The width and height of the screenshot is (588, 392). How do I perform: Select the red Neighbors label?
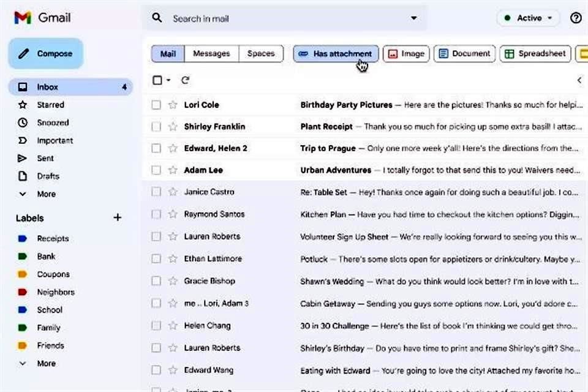click(x=55, y=292)
